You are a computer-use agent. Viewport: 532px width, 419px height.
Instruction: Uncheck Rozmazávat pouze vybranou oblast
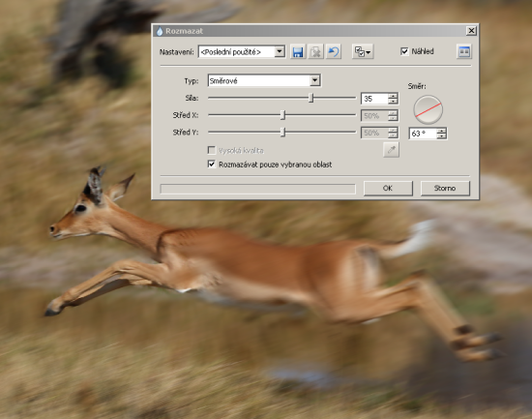tap(212, 165)
